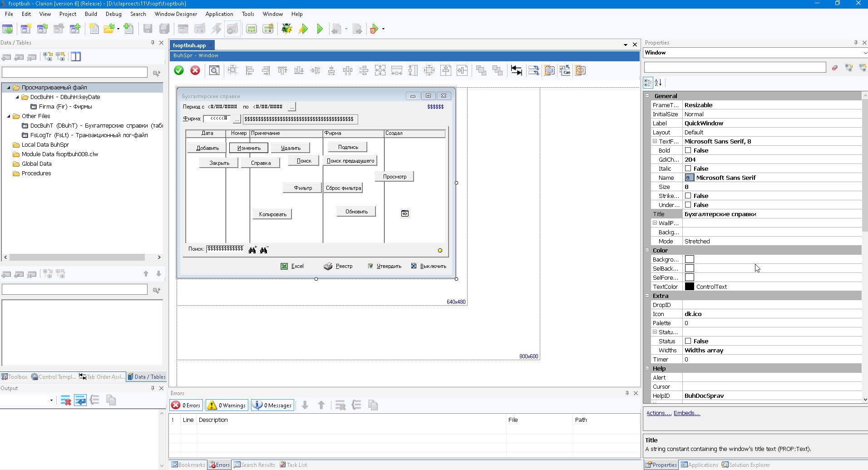Open the Window object dropdown in Properties
Screen dimensions: 868x470
864,53
